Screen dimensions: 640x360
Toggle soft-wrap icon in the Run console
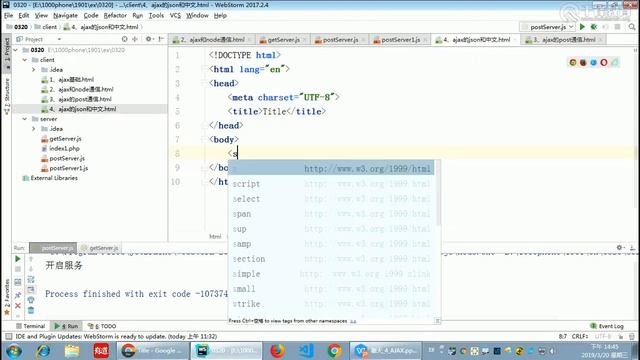[x=31, y=280]
